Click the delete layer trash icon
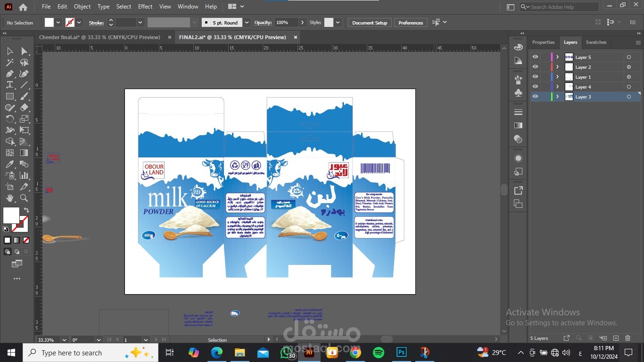This screenshot has width=644, height=362. coord(627,338)
